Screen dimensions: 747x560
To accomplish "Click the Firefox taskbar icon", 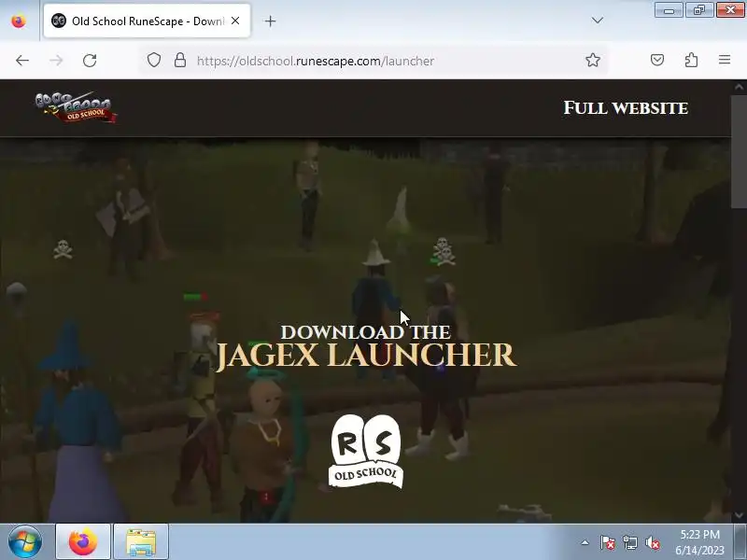I will 83,542.
